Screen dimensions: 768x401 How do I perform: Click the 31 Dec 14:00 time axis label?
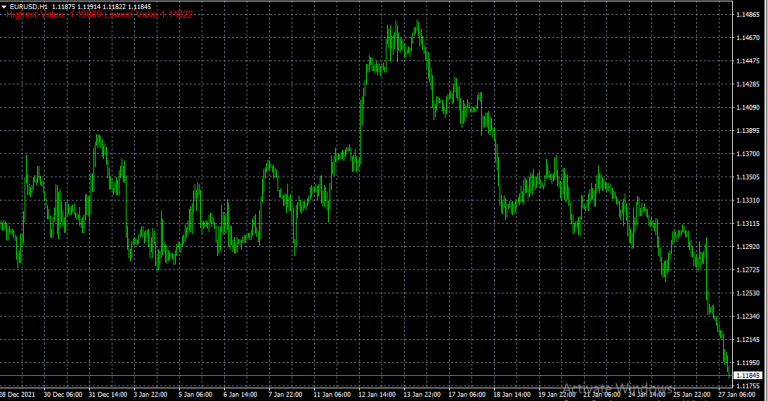click(108, 395)
